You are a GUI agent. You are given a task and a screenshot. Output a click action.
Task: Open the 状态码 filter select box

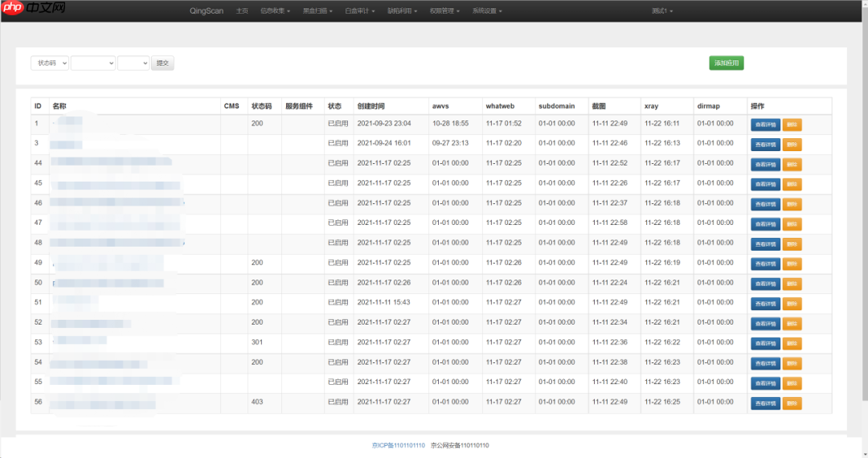[x=50, y=63]
